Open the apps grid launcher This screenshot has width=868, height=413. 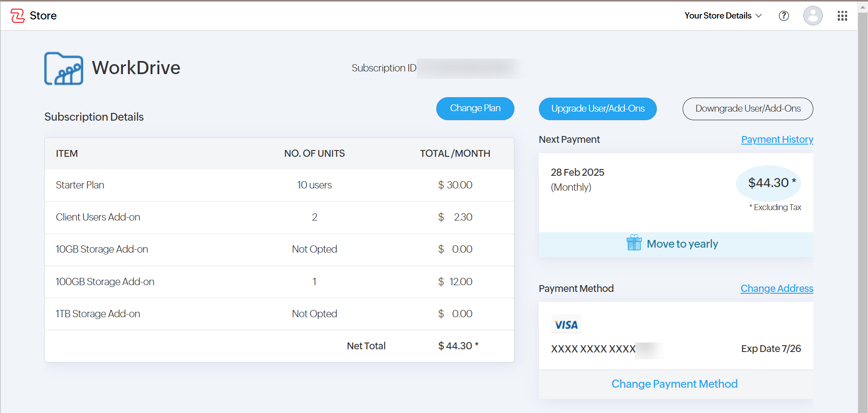click(842, 16)
